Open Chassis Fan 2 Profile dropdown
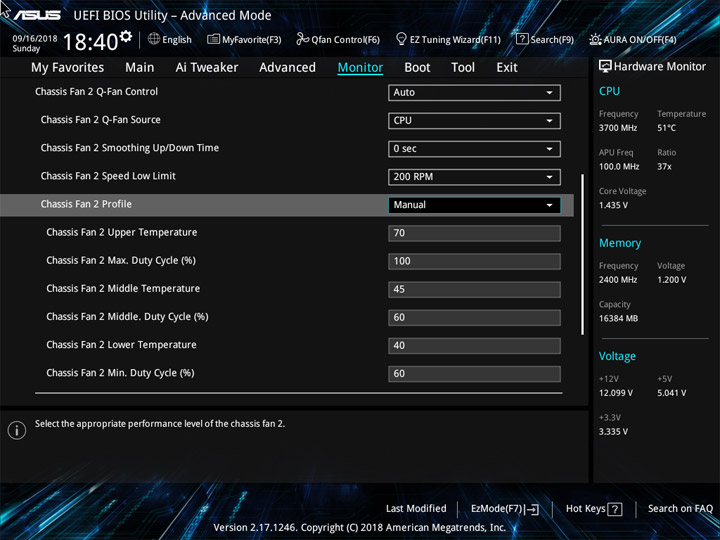The width and height of the screenshot is (720, 540). (474, 205)
